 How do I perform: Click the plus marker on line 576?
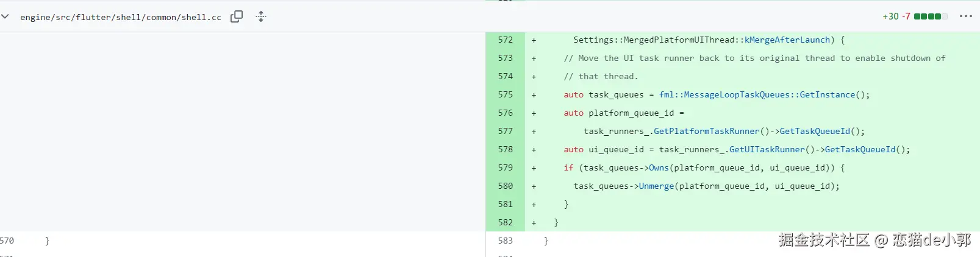(534, 113)
